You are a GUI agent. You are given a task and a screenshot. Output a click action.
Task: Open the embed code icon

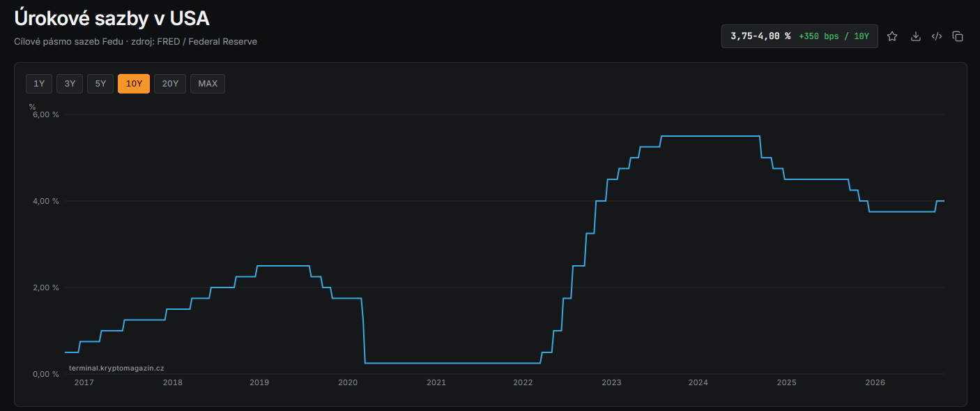[937, 36]
